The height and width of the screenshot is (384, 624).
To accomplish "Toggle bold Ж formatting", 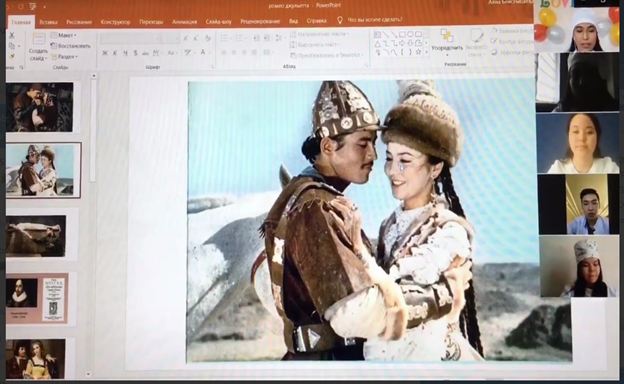I will pos(105,53).
